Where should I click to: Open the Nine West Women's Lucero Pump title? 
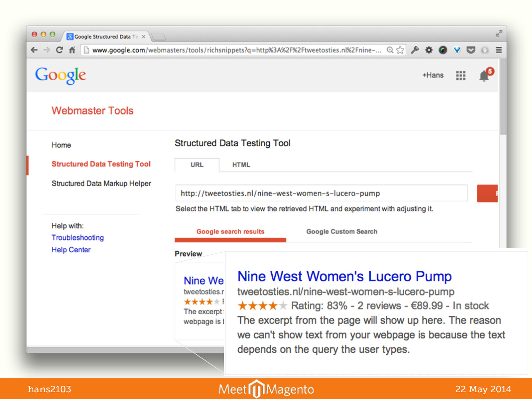click(344, 276)
